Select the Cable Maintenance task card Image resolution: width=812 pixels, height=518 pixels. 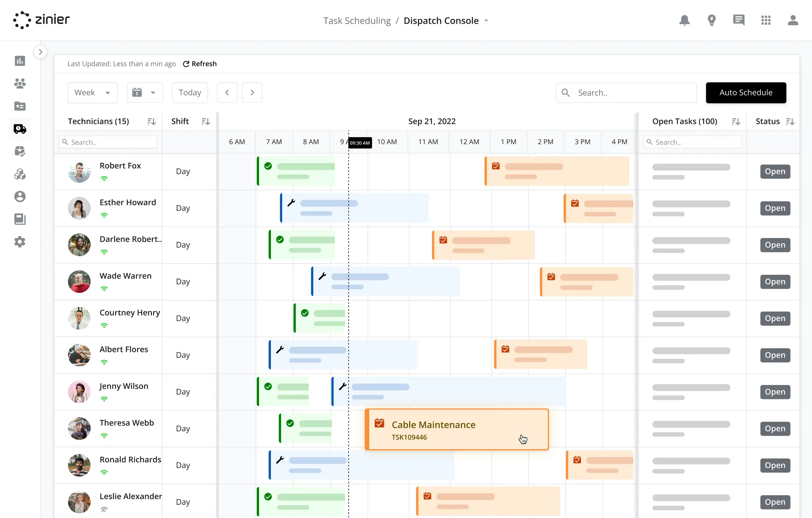coord(457,429)
